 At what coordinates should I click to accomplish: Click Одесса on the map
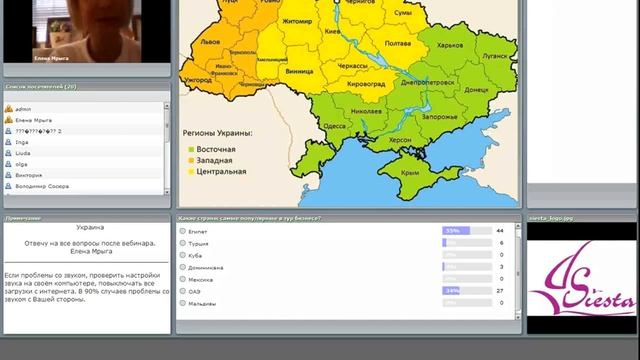(x=335, y=126)
